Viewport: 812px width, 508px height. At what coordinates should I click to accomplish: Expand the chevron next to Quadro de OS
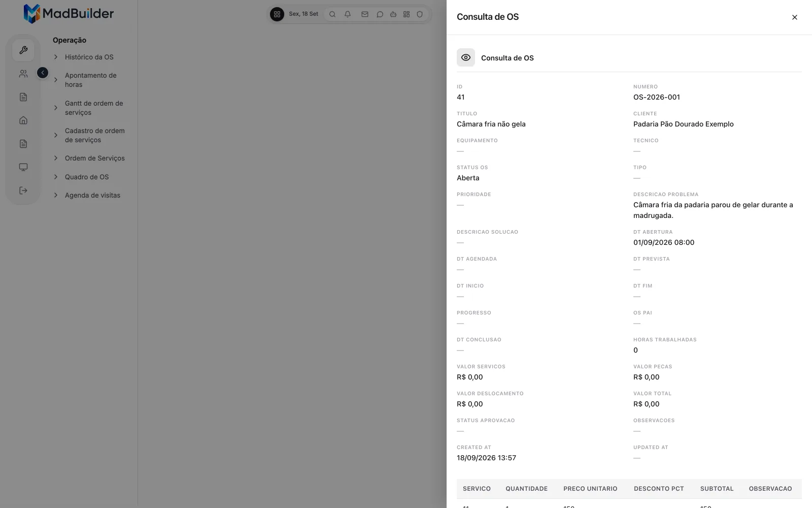click(x=56, y=177)
